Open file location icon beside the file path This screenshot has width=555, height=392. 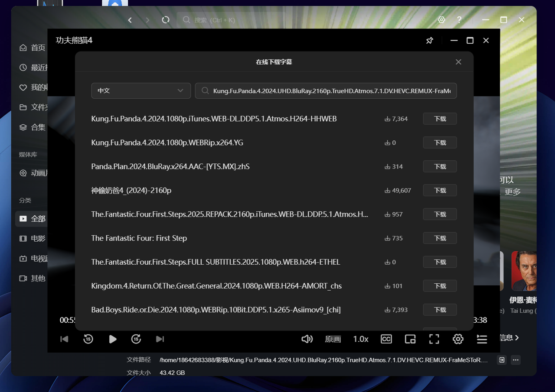[x=502, y=360]
